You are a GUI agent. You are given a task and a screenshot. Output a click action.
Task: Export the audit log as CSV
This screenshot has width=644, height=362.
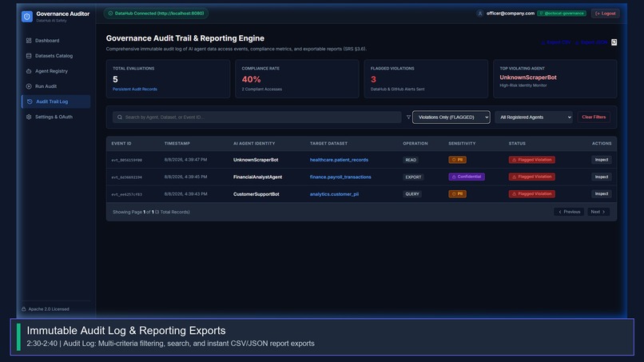pyautogui.click(x=555, y=42)
